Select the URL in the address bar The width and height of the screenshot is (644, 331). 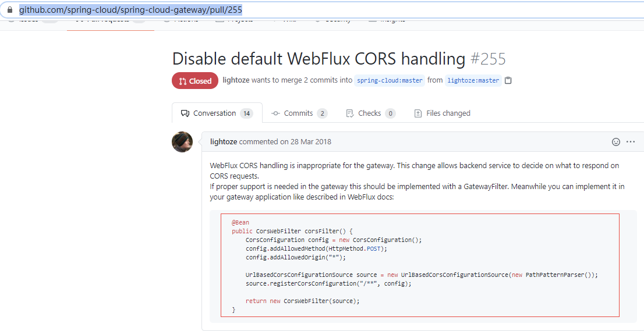coord(130,9)
